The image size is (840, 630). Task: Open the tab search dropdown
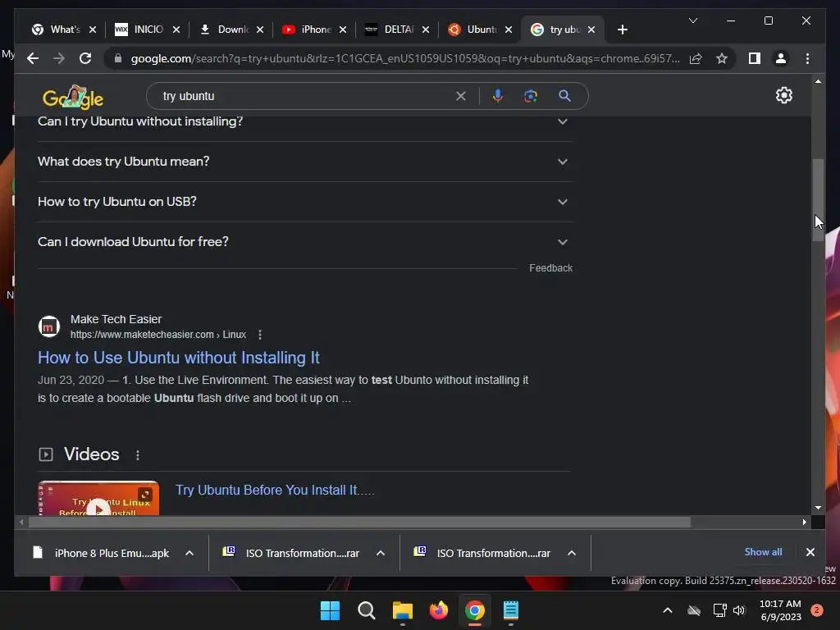tap(692, 21)
